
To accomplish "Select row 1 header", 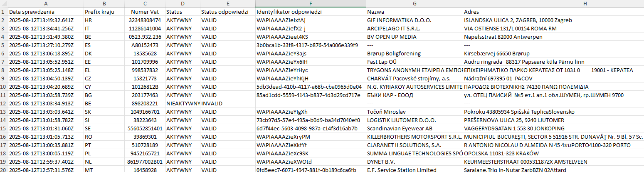I will (x=4, y=12).
